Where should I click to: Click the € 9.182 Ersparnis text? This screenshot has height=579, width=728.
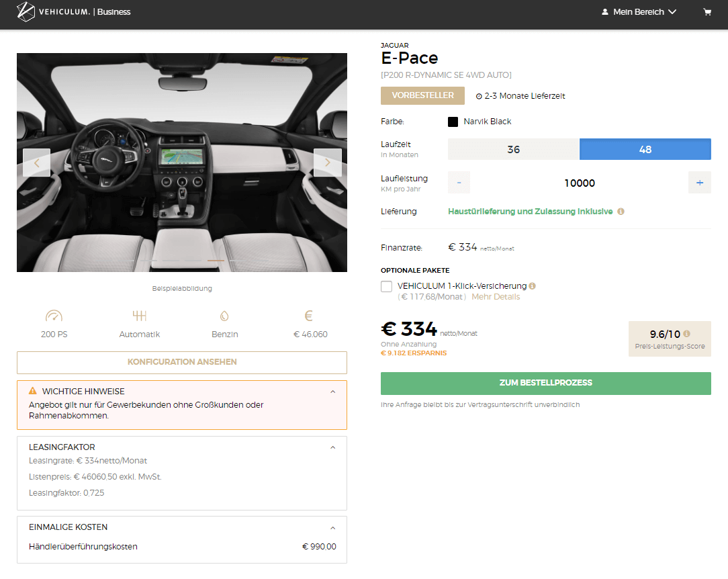414,353
